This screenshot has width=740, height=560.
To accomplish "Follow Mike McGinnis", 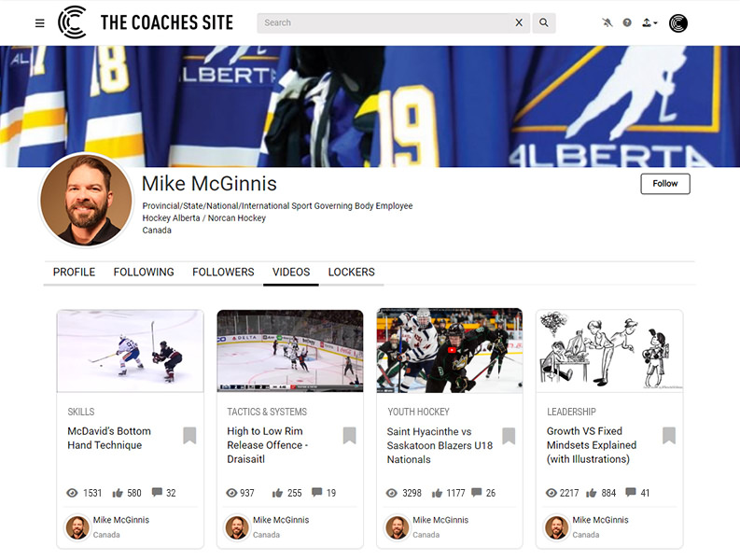I will tap(665, 184).
